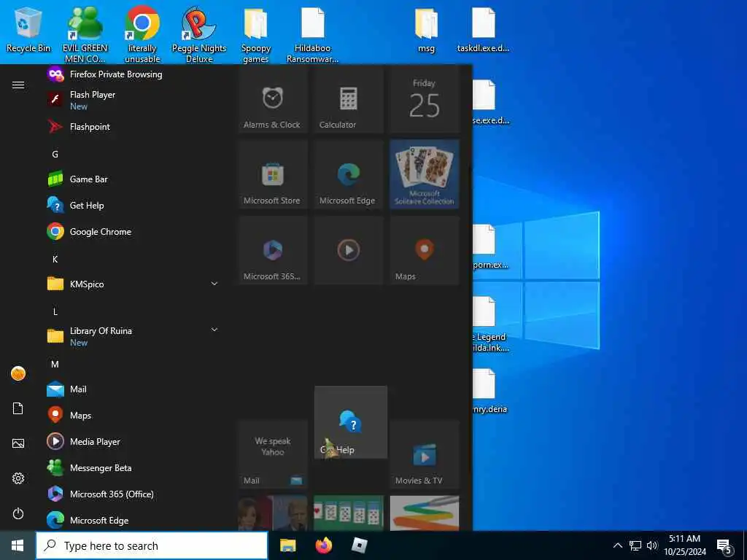This screenshot has height=560, width=747.
Task: Launch Google Chrome from the app list
Action: click(x=132, y=231)
